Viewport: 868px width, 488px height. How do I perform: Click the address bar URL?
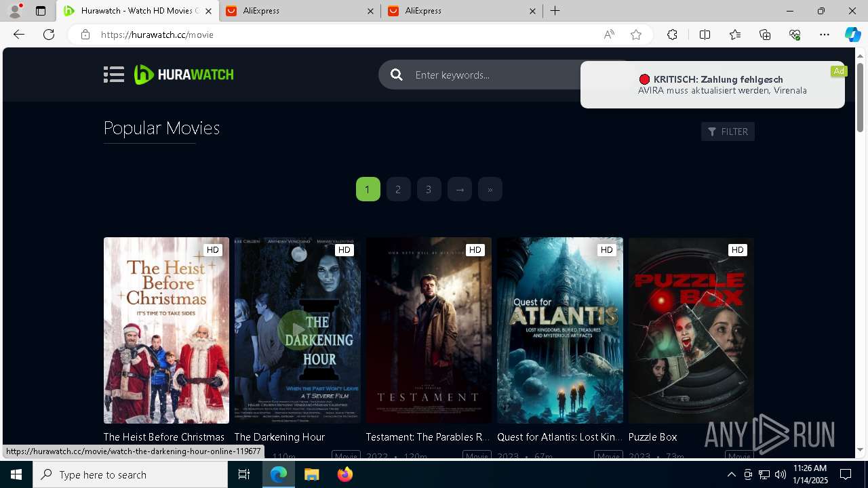[157, 35]
